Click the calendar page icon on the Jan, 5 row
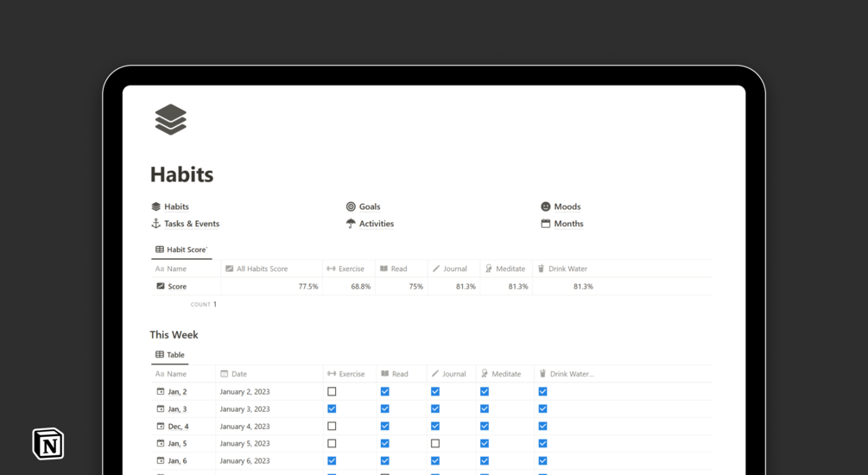Viewport: 868px width, 475px height. click(x=161, y=443)
